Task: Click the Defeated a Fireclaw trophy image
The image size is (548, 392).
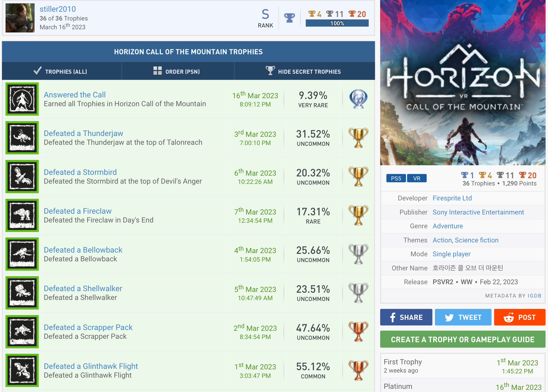Action: click(22, 215)
